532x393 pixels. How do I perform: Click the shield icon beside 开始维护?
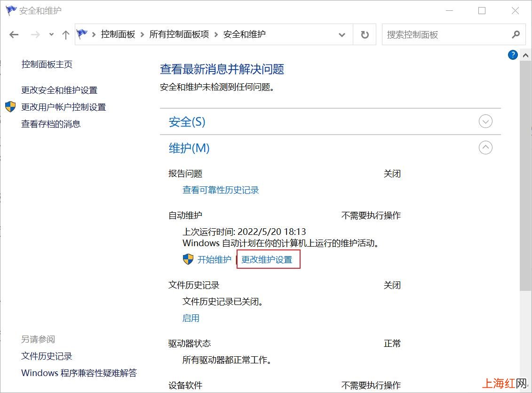pyautogui.click(x=188, y=259)
